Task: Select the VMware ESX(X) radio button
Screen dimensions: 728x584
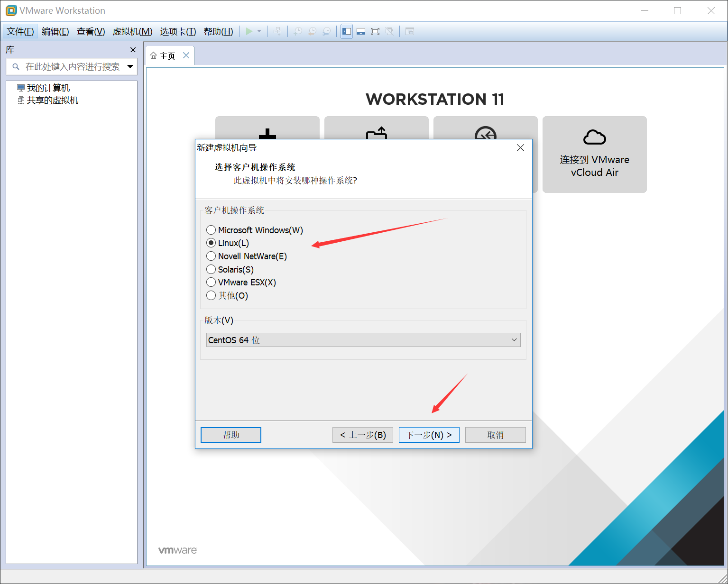Action: click(211, 282)
